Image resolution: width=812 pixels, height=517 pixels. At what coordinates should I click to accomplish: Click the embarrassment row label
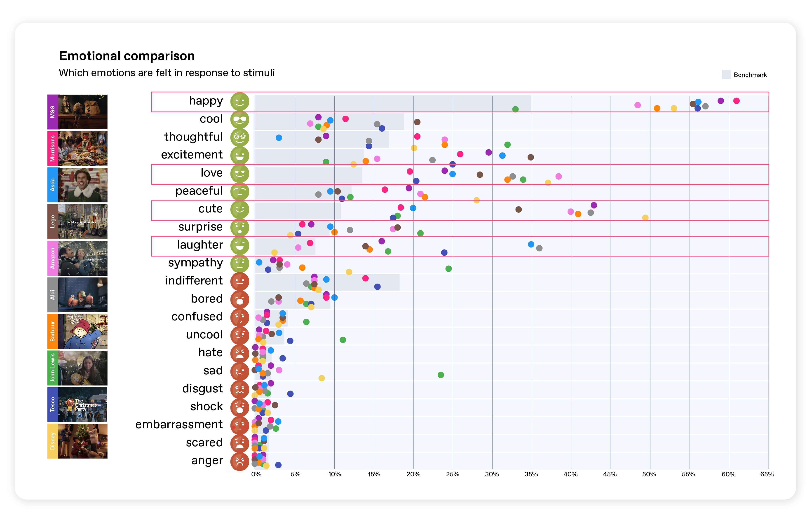179,424
